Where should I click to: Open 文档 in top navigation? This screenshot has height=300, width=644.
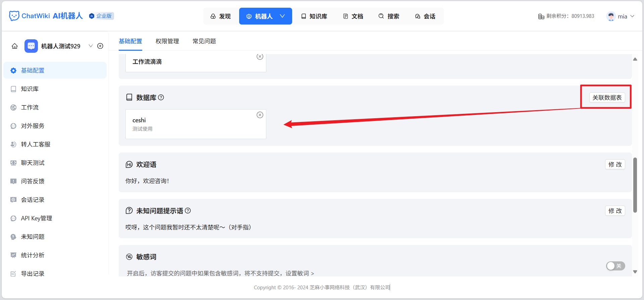353,16
